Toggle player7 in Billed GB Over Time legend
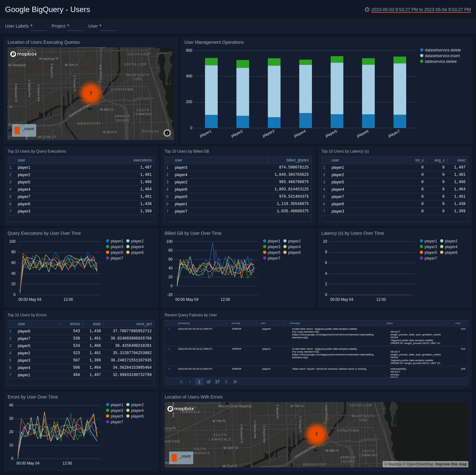This screenshot has width=476, height=475. coord(272,258)
